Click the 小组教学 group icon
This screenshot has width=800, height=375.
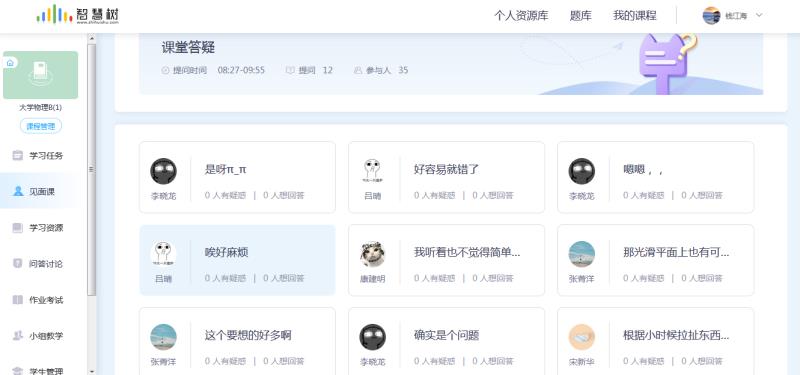click(18, 336)
